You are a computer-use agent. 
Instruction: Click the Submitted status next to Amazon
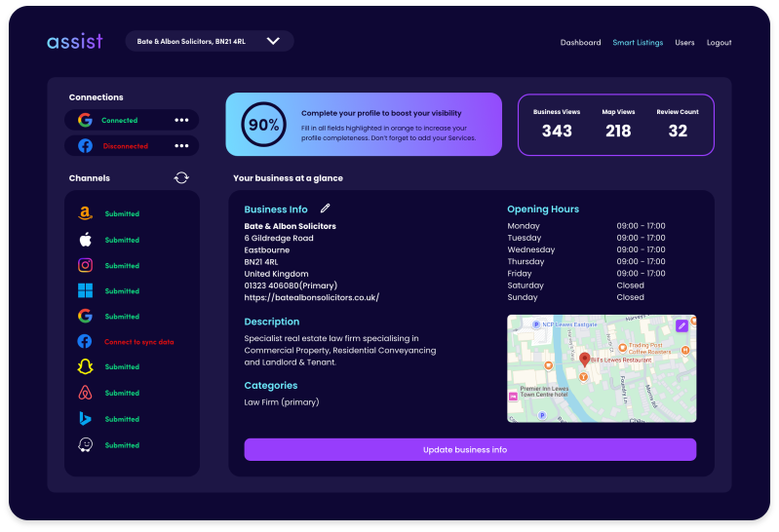point(122,214)
